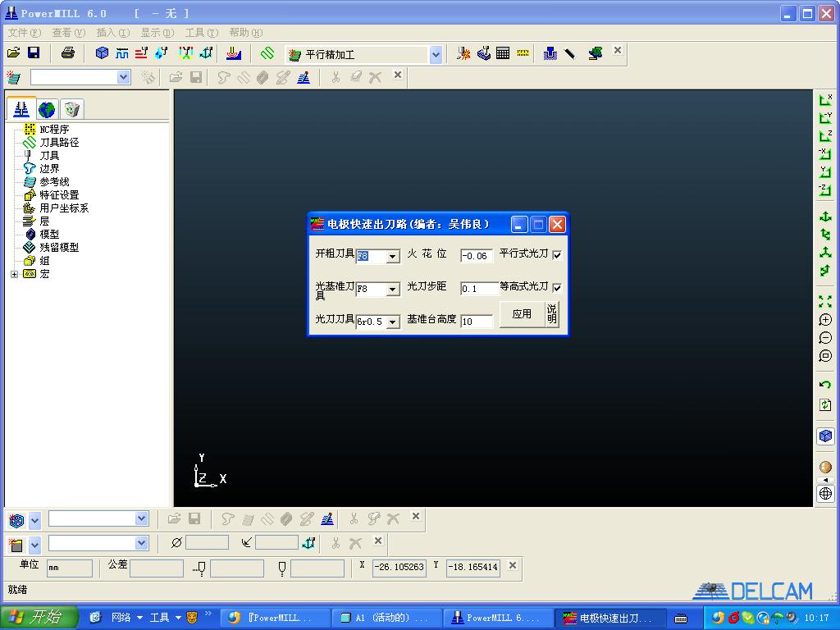Open the 查看 menu

(69, 33)
